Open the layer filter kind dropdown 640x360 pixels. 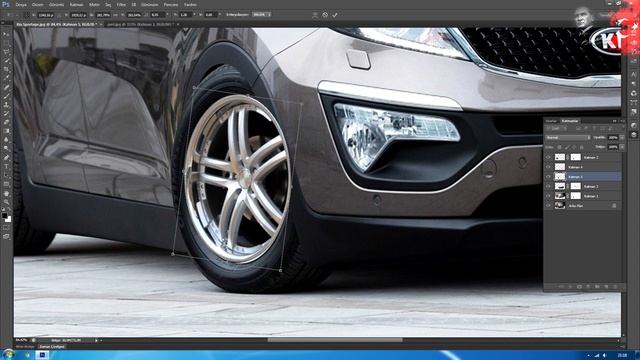coord(556,128)
